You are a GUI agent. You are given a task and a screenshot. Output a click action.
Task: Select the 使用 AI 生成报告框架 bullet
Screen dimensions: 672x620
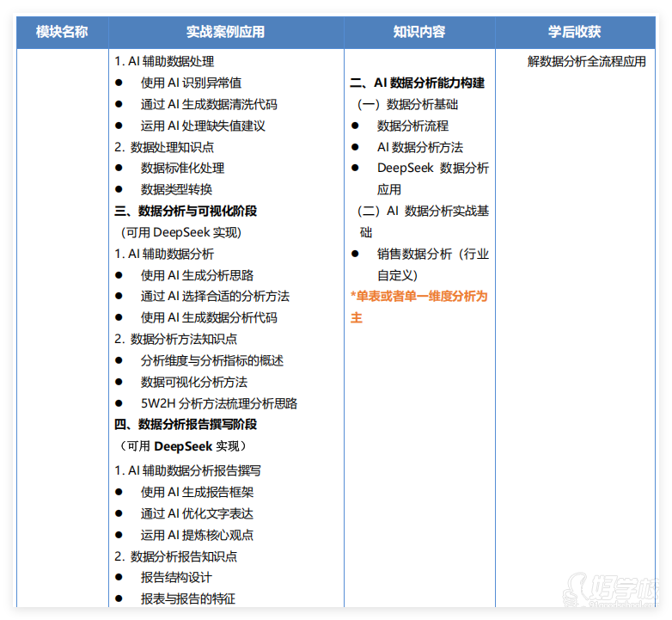[197, 492]
